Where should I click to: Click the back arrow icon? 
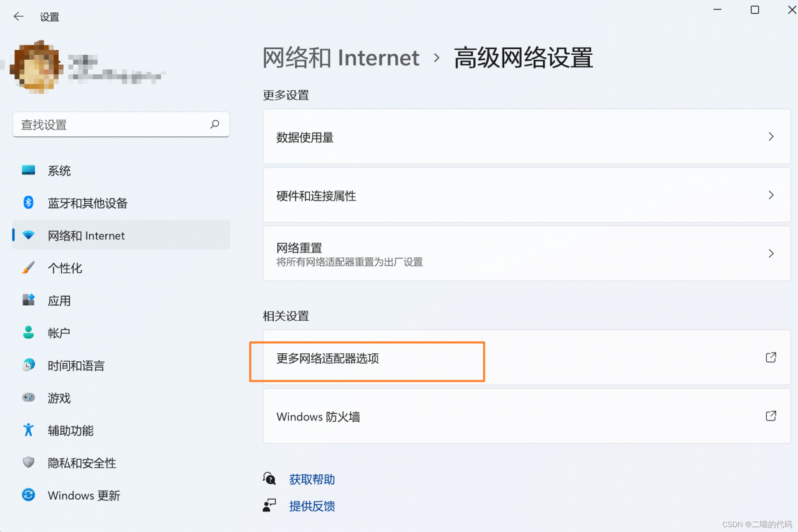point(19,17)
